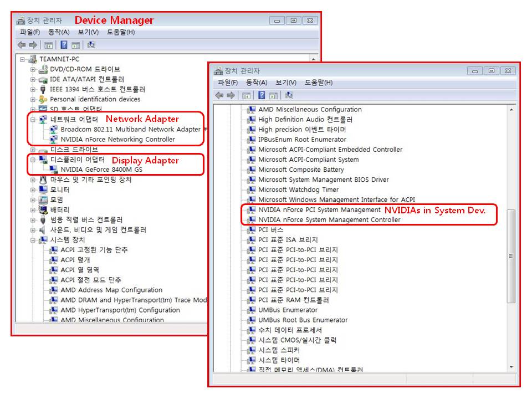This screenshot has width=532, height=399.
Task: Select High Definition Audio 컨트롤러
Action: point(305,120)
